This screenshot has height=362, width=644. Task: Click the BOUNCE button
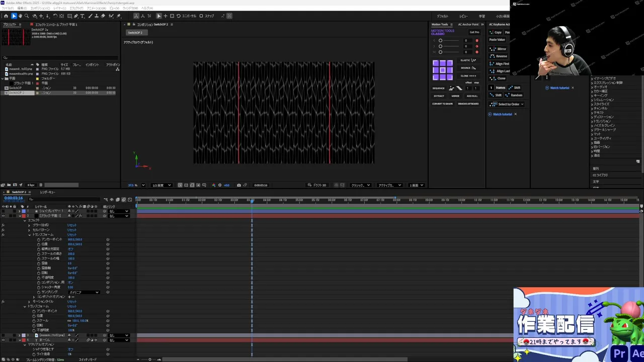pyautogui.click(x=468, y=68)
